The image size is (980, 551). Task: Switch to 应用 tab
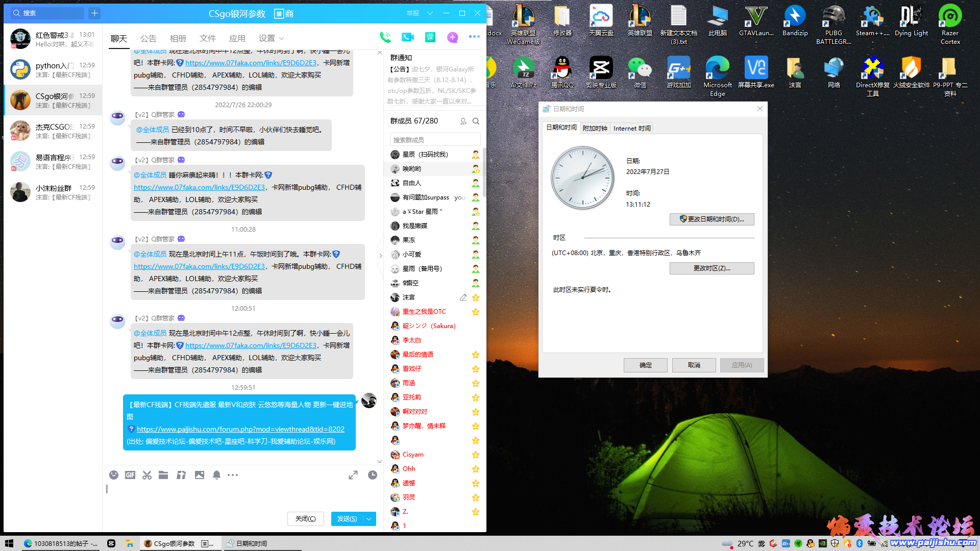click(237, 39)
